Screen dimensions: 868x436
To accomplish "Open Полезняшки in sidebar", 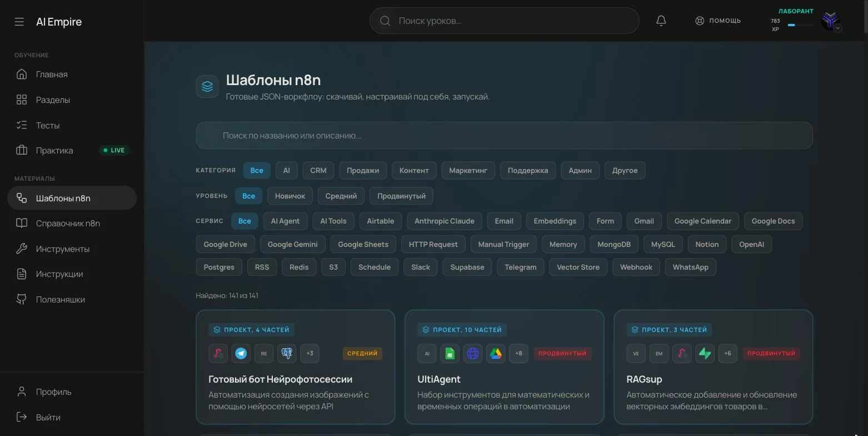I will tap(72, 300).
